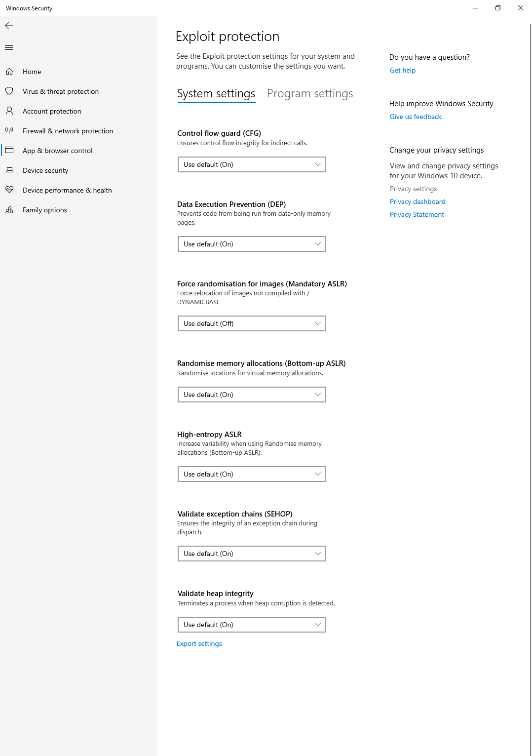Check Device performance & health
The image size is (532, 756).
coord(67,190)
